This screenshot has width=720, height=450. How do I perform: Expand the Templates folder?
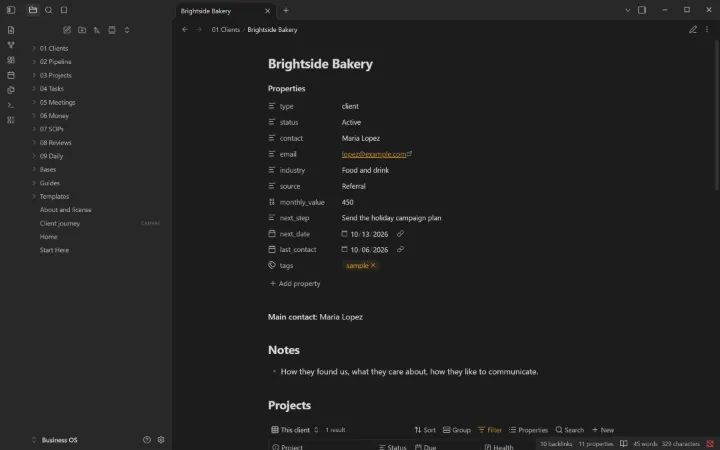pyautogui.click(x=34, y=196)
